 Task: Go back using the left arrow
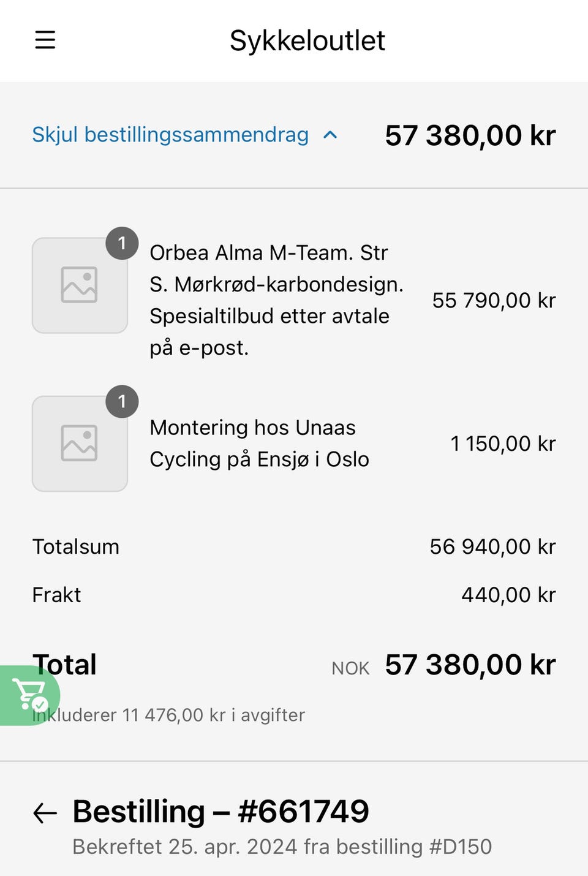tap(45, 813)
